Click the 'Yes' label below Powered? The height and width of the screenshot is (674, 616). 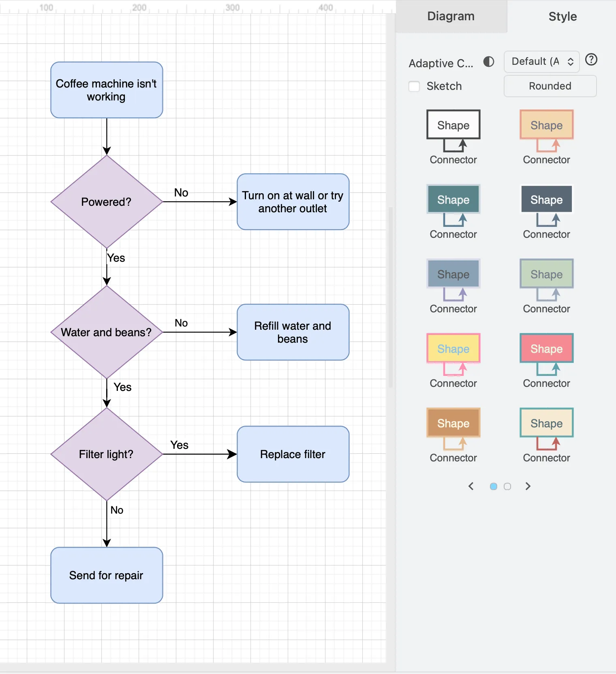click(x=116, y=258)
